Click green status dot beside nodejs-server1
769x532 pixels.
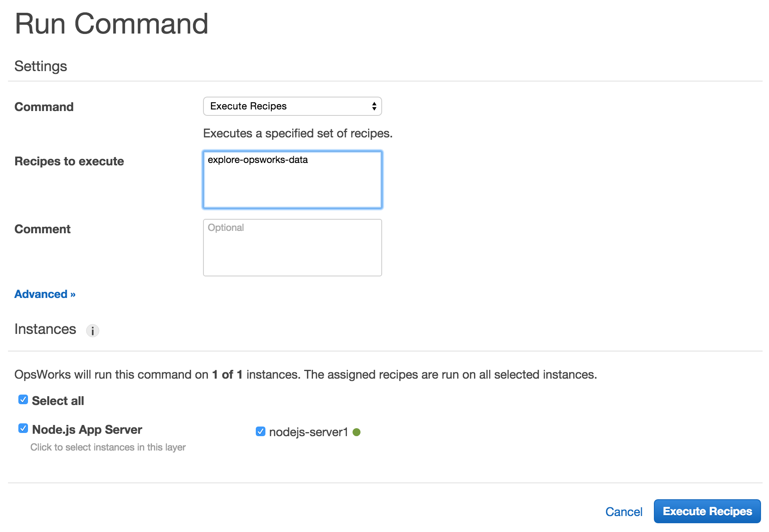tap(357, 432)
